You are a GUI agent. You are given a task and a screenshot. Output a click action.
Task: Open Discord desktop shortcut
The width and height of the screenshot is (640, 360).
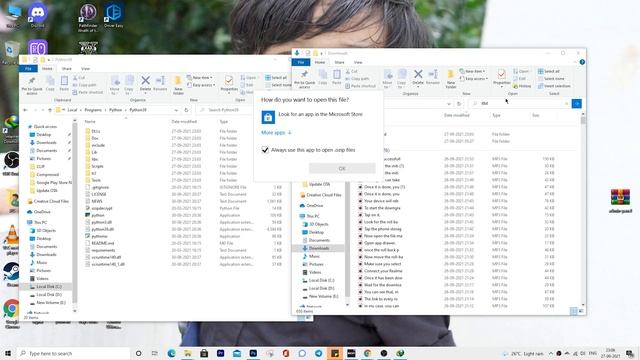38,16
